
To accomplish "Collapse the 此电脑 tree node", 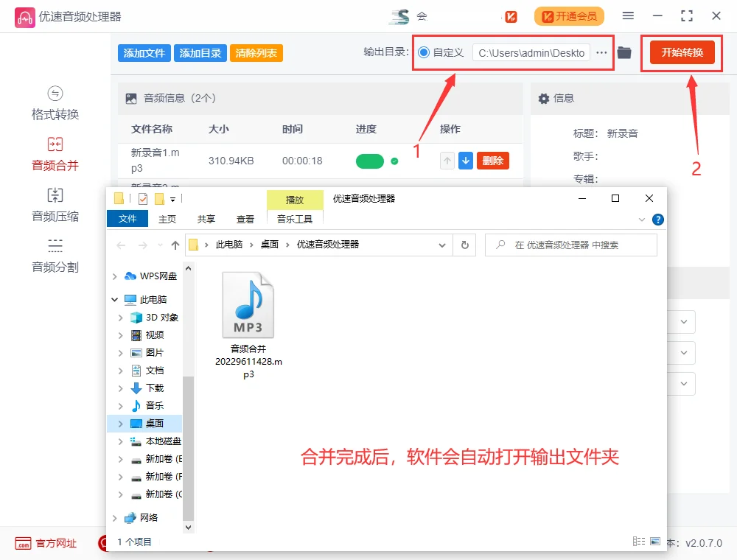I will (115, 299).
